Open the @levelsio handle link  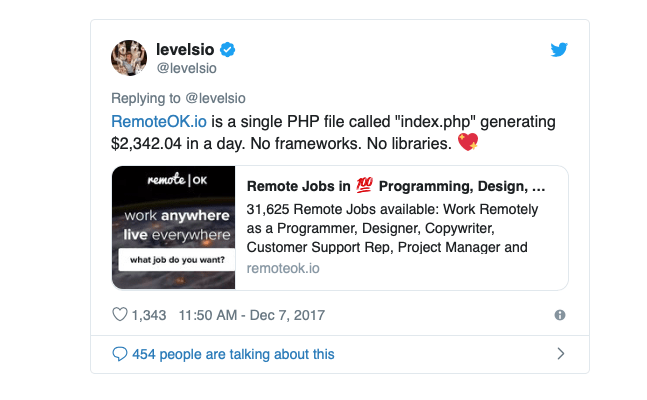[187, 68]
